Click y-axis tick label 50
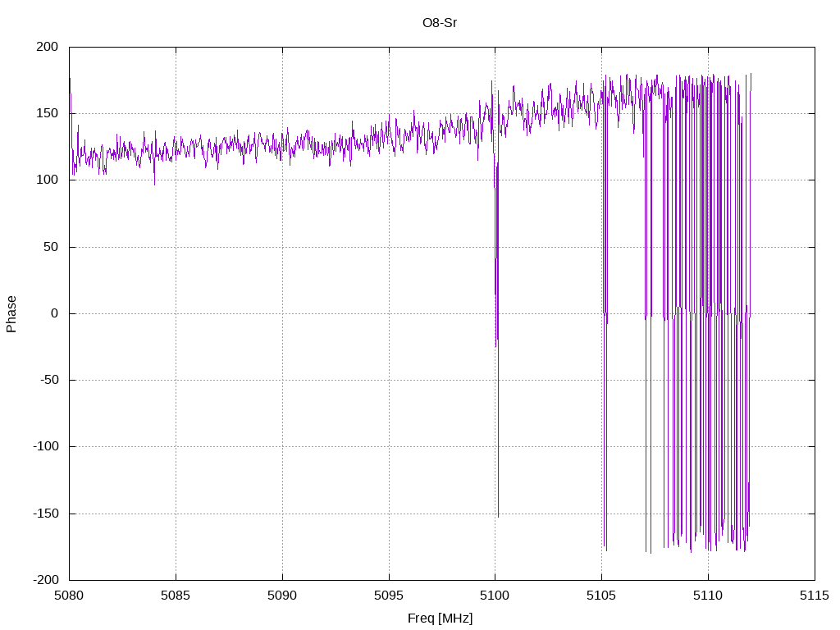The width and height of the screenshot is (840, 630). click(x=51, y=247)
